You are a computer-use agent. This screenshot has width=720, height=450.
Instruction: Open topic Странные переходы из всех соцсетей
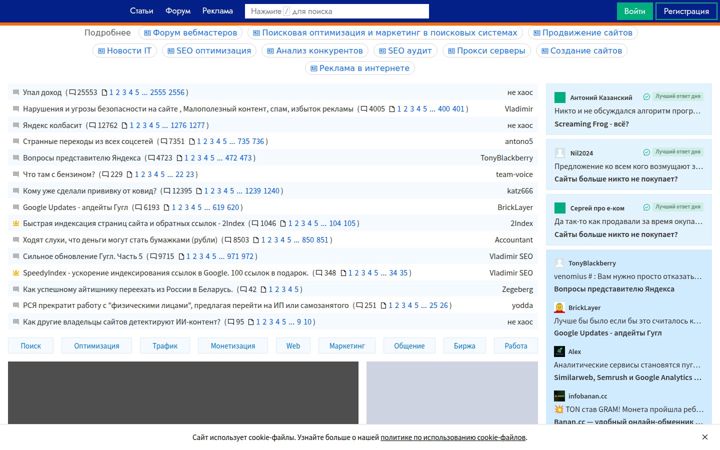point(88,141)
